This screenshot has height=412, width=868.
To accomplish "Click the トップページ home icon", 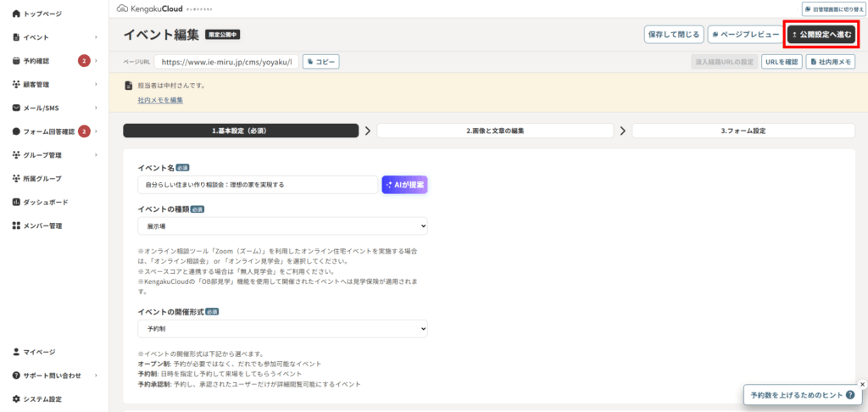I will pyautogui.click(x=16, y=14).
